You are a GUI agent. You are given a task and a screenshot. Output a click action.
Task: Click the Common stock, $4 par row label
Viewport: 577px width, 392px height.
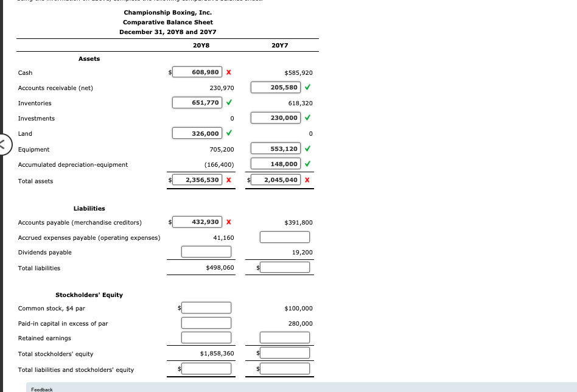point(52,309)
